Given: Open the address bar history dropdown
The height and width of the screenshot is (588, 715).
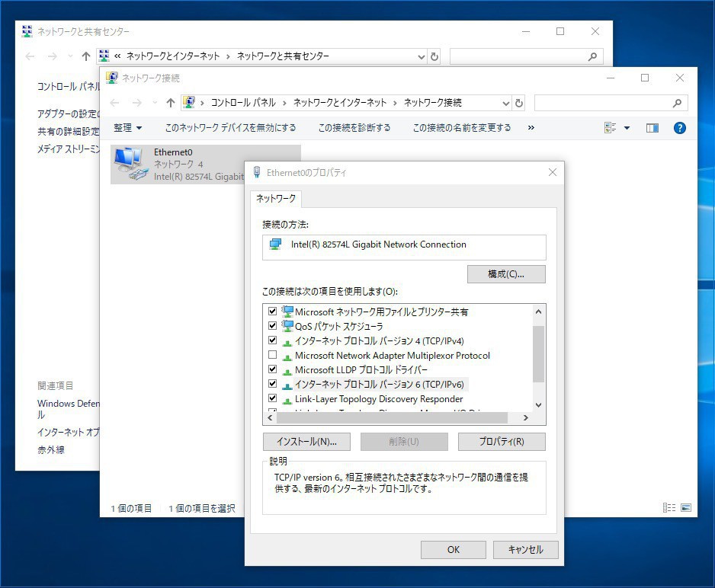Looking at the screenshot, I should point(505,103).
